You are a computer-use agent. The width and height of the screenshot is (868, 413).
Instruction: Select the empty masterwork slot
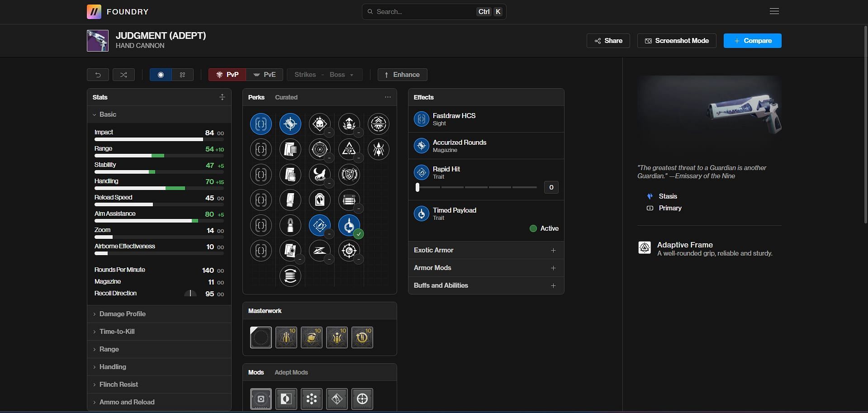click(x=261, y=337)
